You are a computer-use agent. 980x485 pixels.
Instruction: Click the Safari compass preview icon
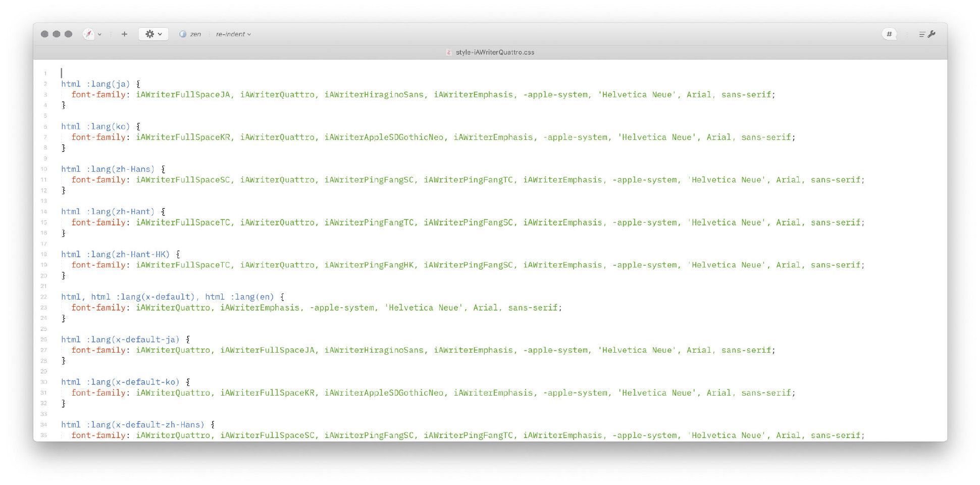[x=88, y=34]
